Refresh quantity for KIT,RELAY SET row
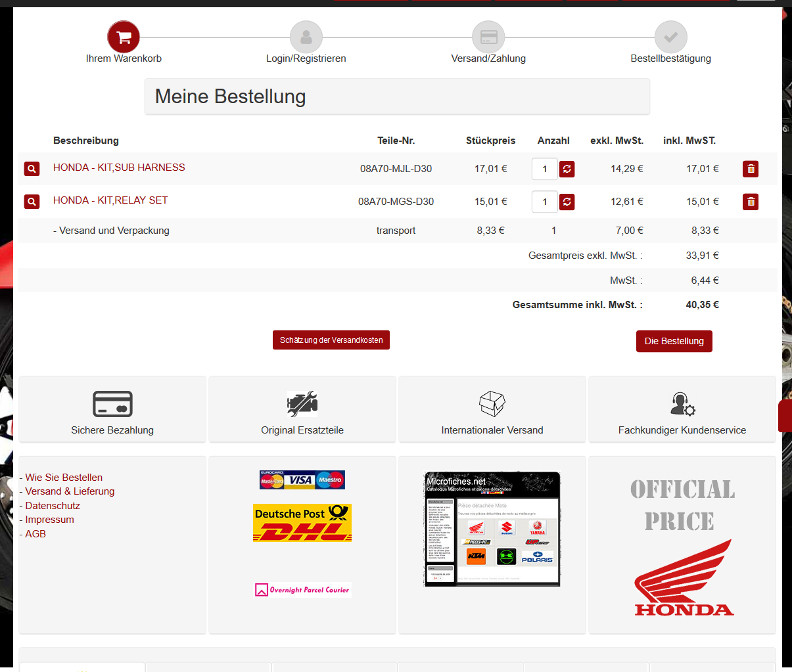The height and width of the screenshot is (672, 792). 567,202
